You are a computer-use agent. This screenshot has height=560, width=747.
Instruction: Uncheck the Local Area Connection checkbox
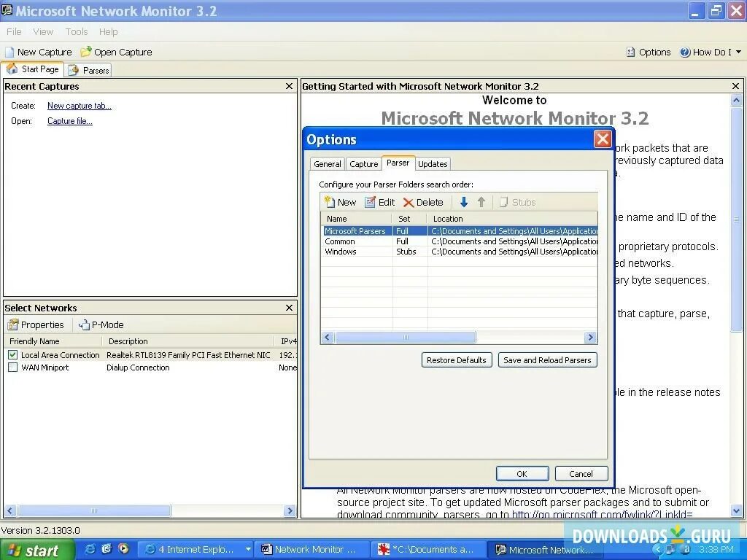click(13, 355)
